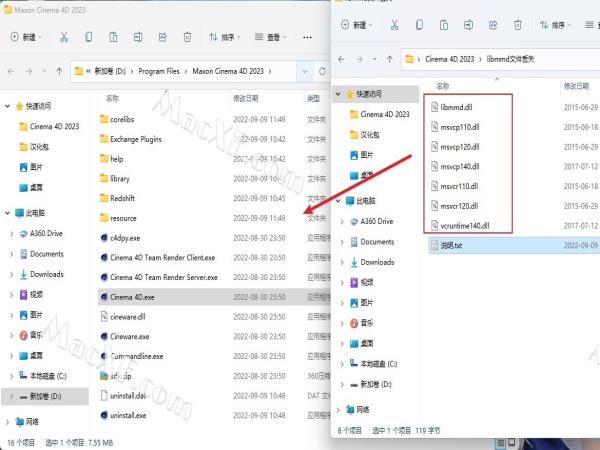Click the Up arrow in the libmmd window

[x=390, y=59]
